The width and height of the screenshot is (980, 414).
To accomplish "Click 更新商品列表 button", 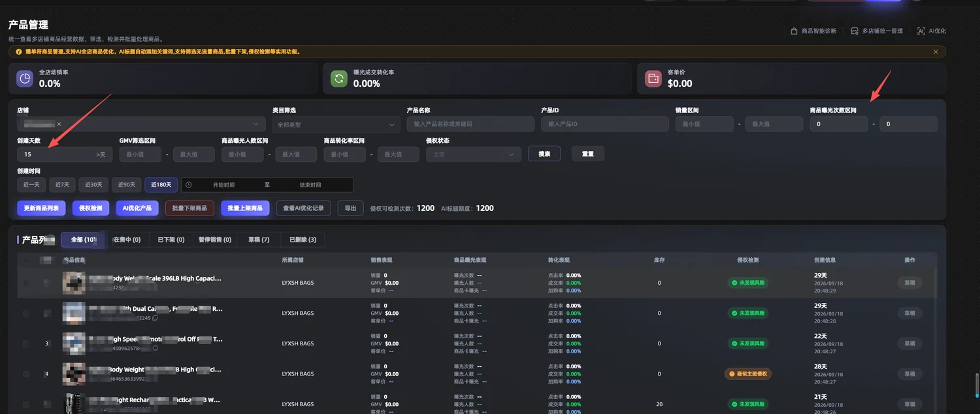I will point(41,208).
